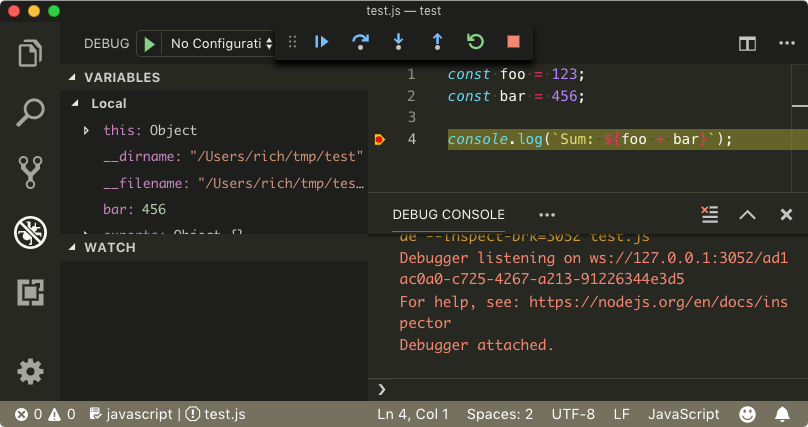Change indentation via Spaces: 2

coord(500,414)
